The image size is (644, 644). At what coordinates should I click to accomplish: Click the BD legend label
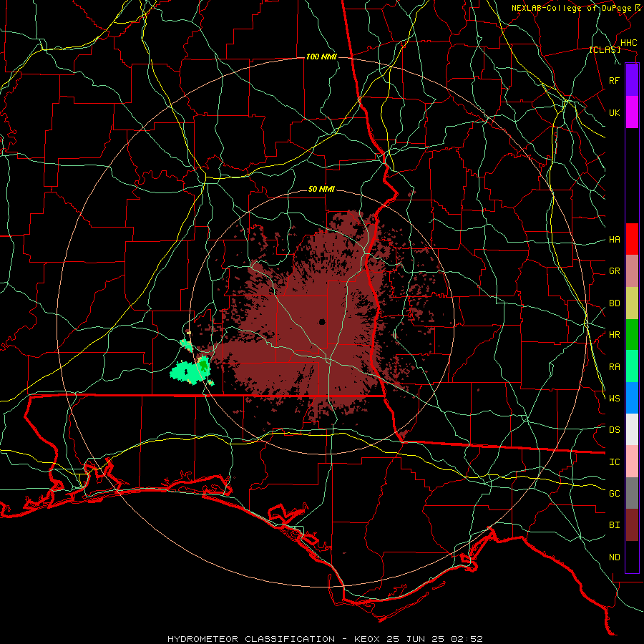[614, 303]
